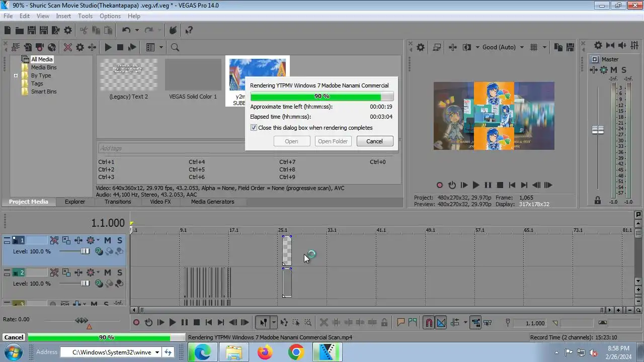
Task: Click red X remove media icon
Action: click(68, 47)
